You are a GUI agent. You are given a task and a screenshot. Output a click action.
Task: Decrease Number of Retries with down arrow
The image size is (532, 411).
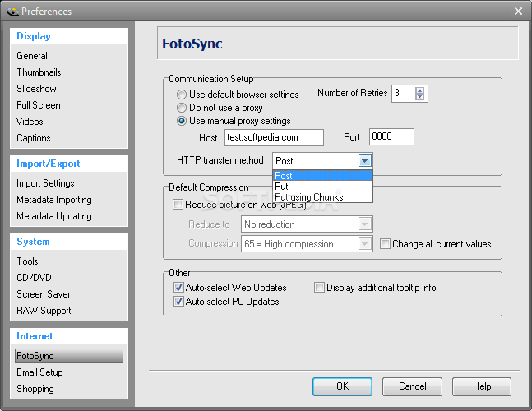click(419, 97)
